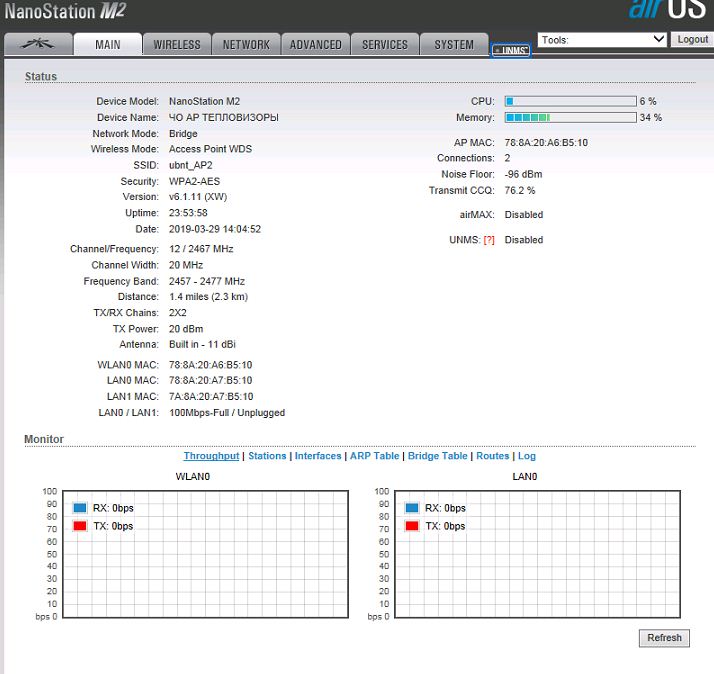Open the ADVANCED tab

(x=315, y=44)
